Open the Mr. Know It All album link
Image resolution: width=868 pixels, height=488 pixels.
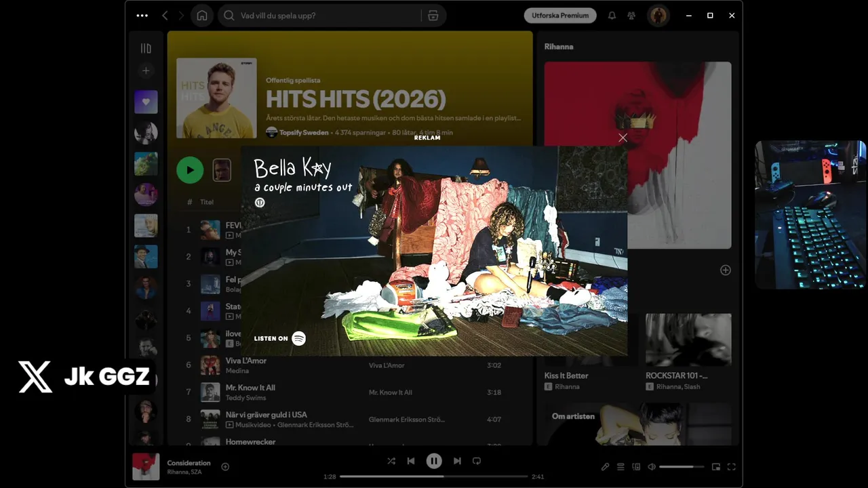391,392
